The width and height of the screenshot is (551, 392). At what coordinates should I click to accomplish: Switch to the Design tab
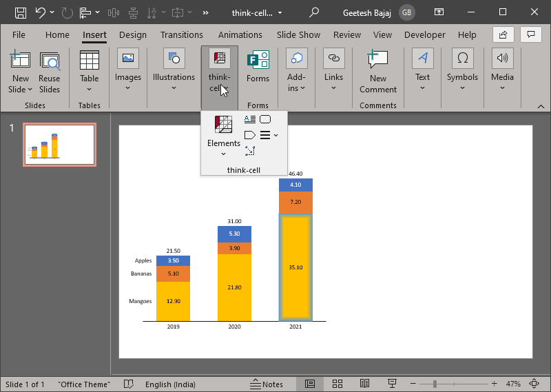tap(132, 35)
